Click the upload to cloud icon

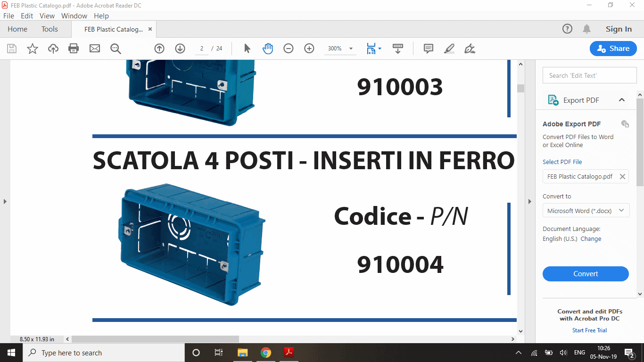tap(53, 49)
